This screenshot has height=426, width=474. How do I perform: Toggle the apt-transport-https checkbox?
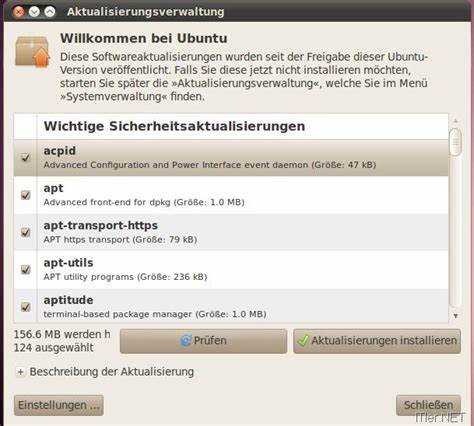[26, 232]
